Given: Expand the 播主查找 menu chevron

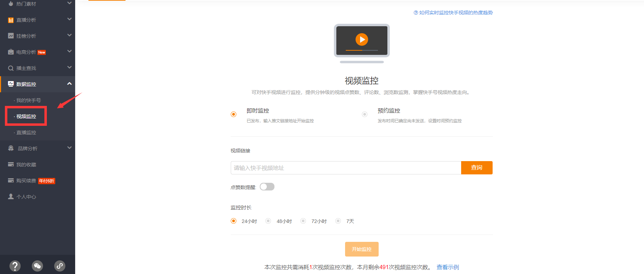Looking at the screenshot, I should click(x=69, y=67).
